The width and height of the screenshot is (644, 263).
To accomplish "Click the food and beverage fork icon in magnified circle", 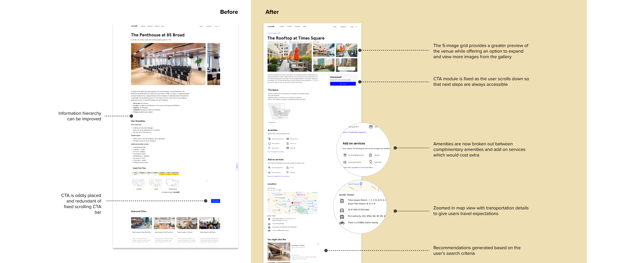I will click(345, 155).
